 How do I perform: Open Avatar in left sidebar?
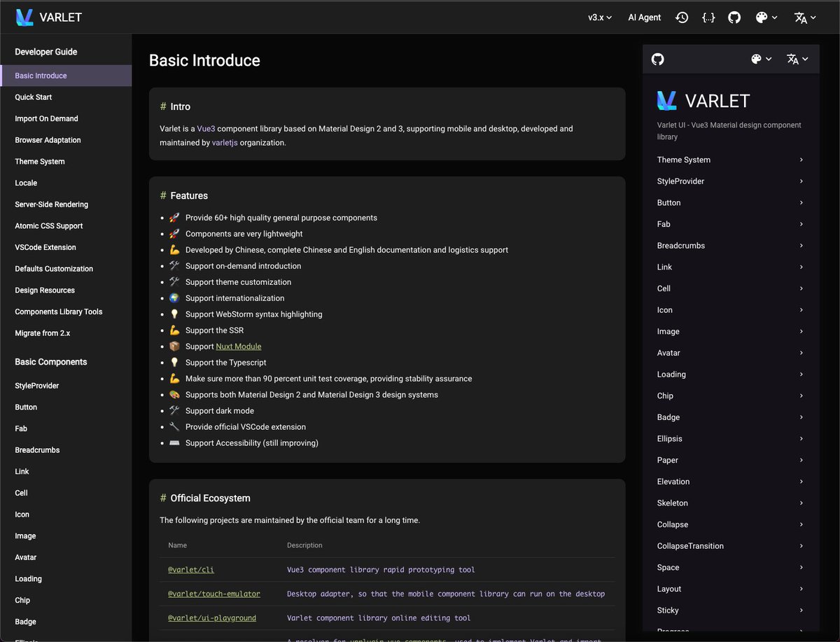coord(66,557)
